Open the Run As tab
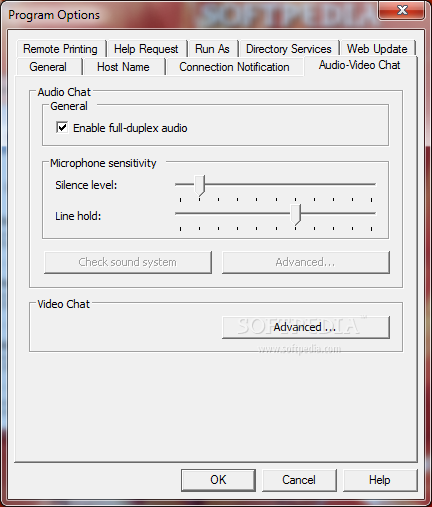Viewport: 432px width, 507px height. click(x=212, y=49)
